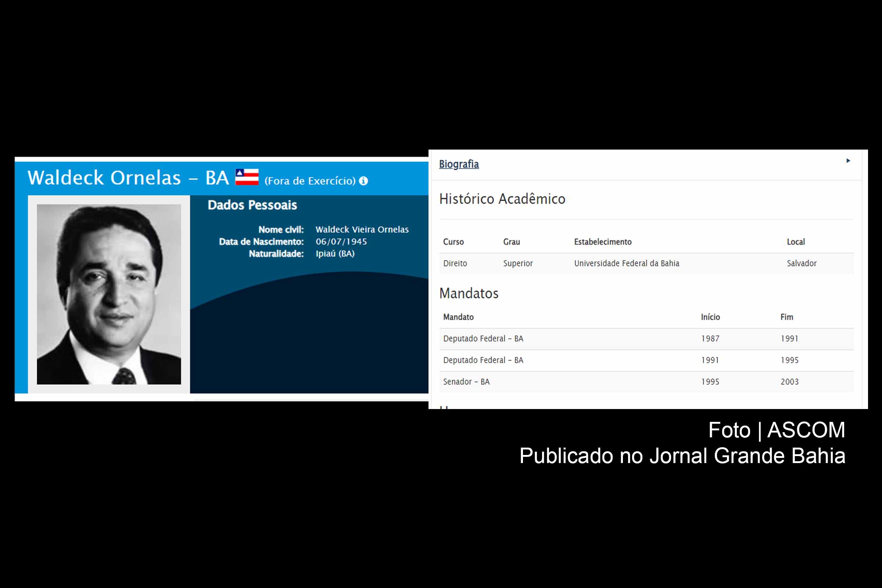
Task: Click the Nome civil label
Action: pyautogui.click(x=281, y=229)
